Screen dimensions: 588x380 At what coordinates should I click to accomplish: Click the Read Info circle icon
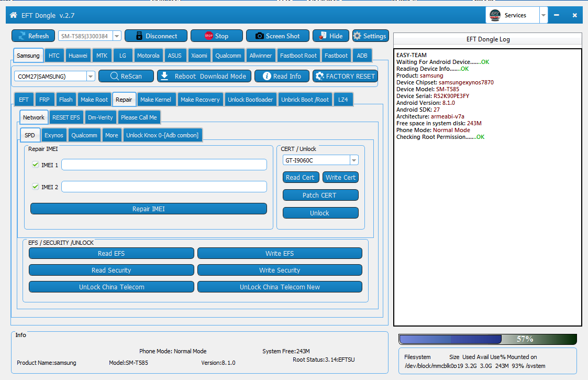[x=267, y=76]
